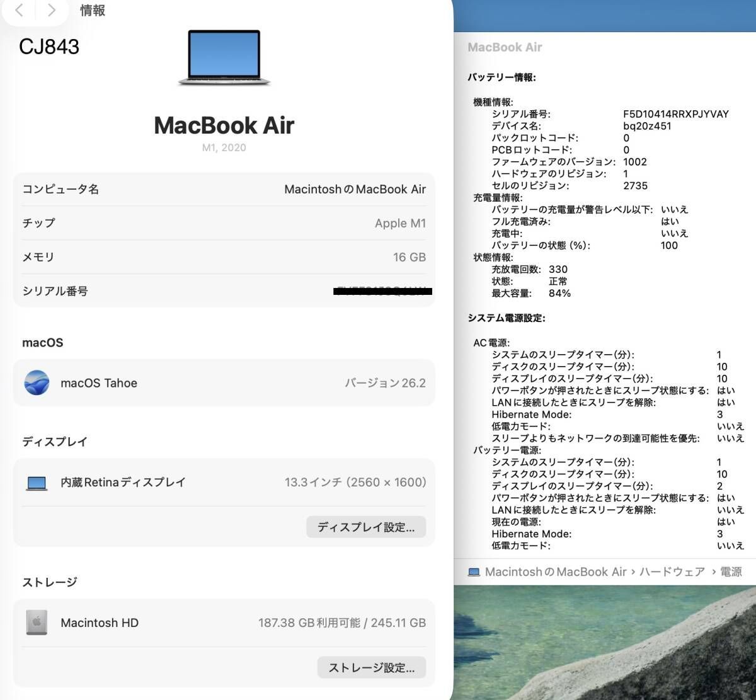Click the MacBook Air laptop image

point(224,58)
